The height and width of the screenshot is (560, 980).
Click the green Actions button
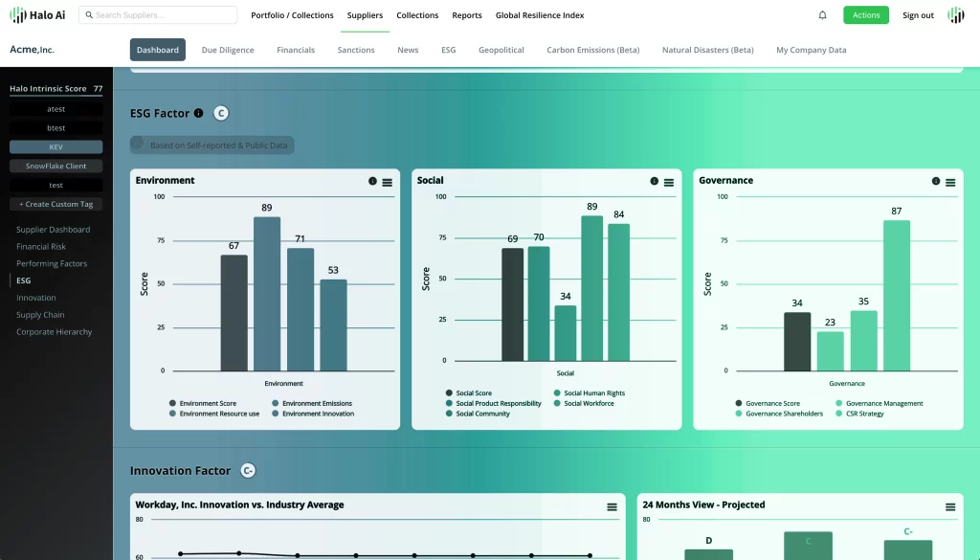[x=865, y=15]
